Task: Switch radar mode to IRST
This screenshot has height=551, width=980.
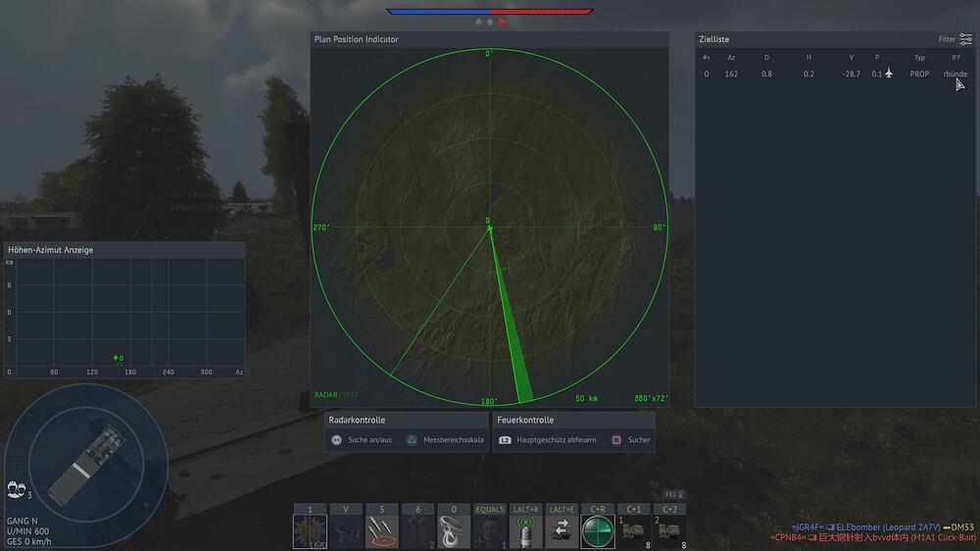Action: [x=351, y=395]
